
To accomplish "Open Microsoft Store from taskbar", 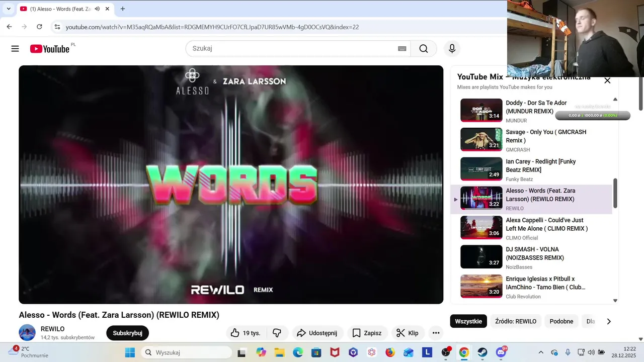I will (316, 352).
